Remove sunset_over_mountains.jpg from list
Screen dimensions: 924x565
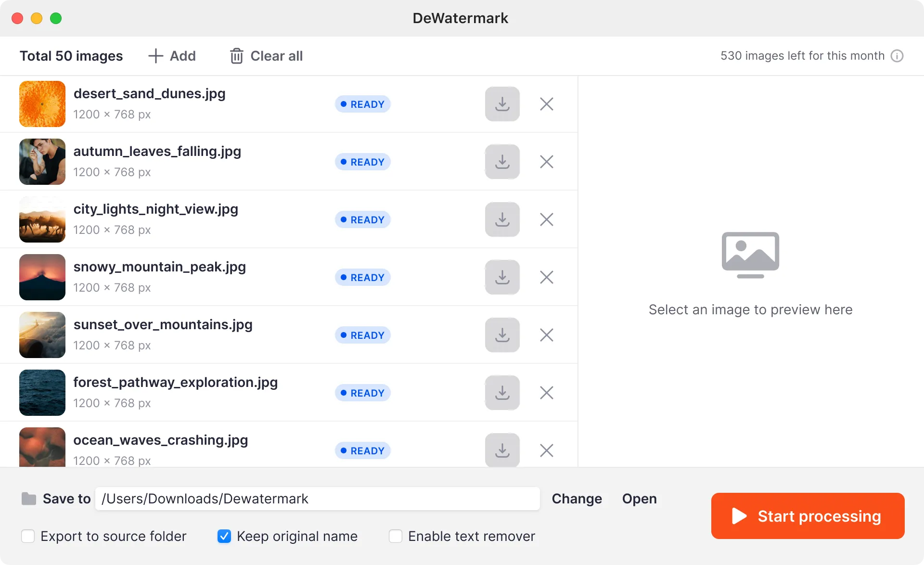coord(547,335)
